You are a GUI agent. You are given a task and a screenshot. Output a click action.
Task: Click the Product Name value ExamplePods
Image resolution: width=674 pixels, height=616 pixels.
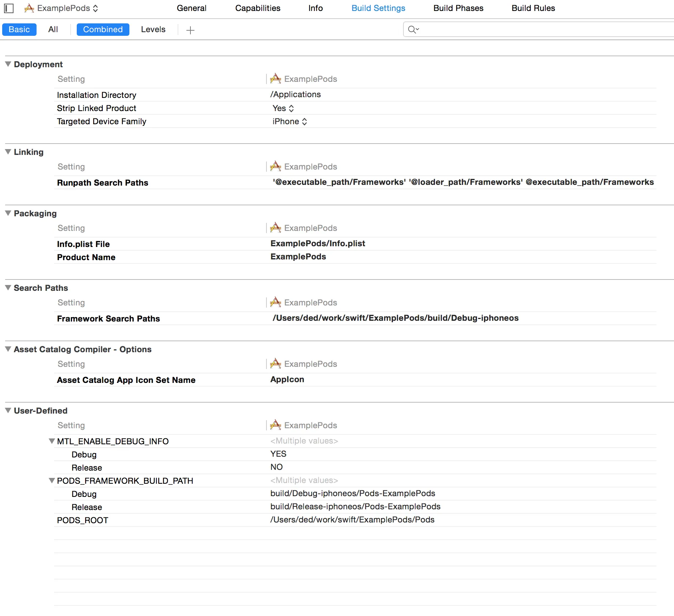point(298,257)
